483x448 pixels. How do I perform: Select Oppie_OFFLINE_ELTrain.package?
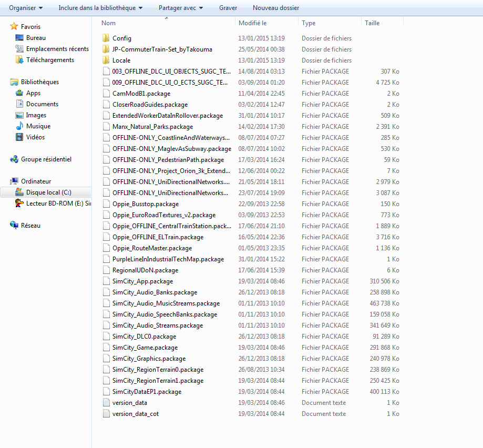(x=158, y=237)
